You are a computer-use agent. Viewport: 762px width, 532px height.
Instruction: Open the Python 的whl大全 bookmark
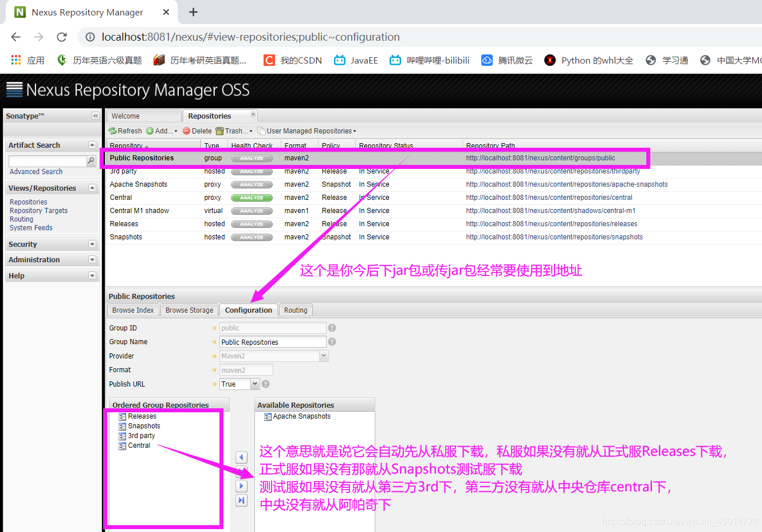point(589,60)
